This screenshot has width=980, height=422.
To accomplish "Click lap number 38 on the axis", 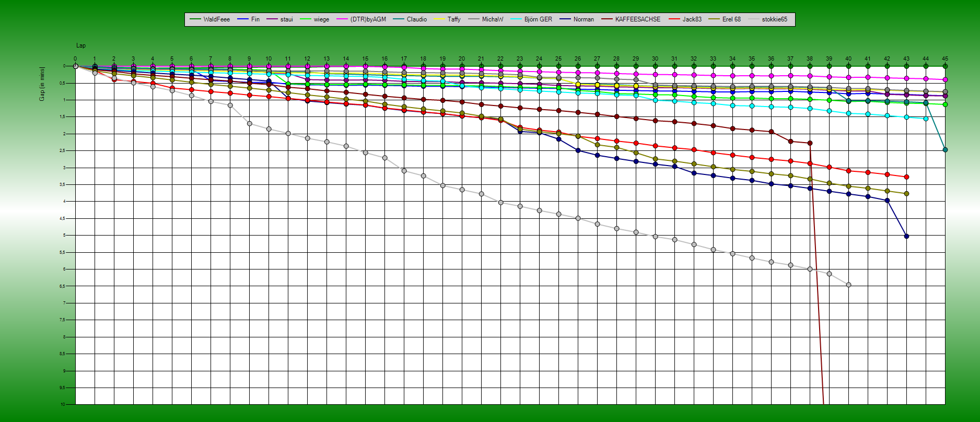I will [x=810, y=59].
